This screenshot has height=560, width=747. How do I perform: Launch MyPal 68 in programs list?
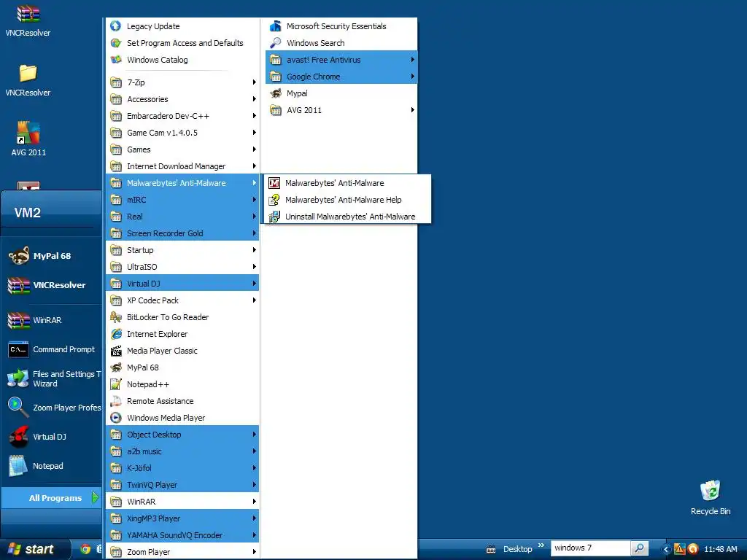(182, 367)
